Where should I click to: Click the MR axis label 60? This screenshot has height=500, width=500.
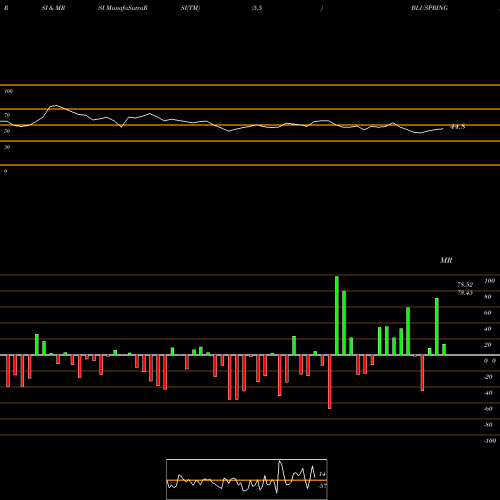(488, 313)
